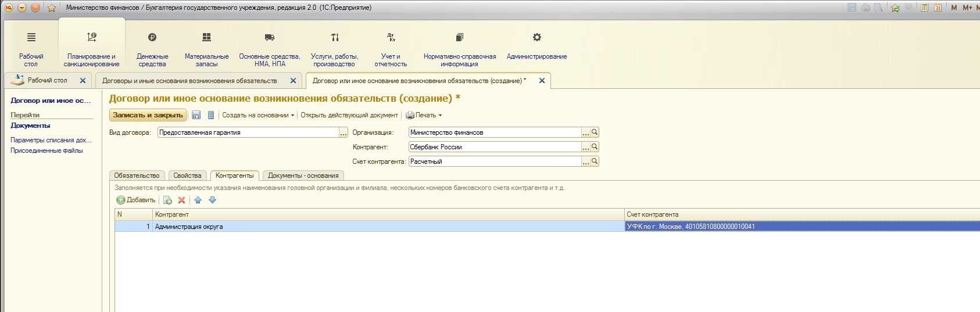Delete selected row with red X icon

(181, 200)
